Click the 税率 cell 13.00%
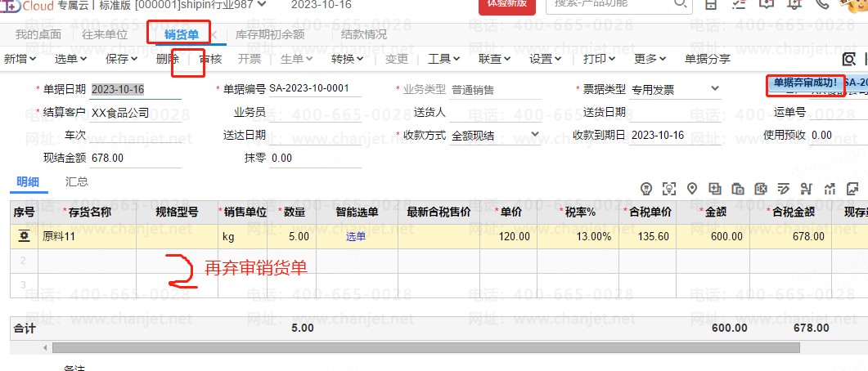 tap(578, 237)
